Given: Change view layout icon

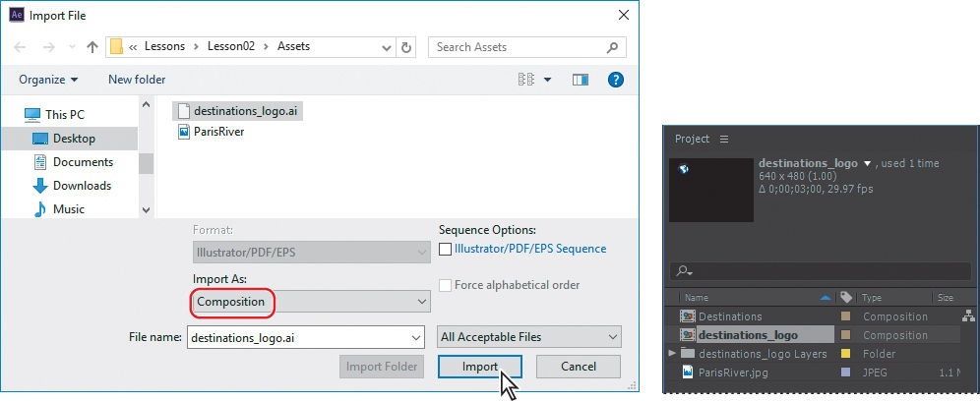Looking at the screenshot, I should click(526, 80).
